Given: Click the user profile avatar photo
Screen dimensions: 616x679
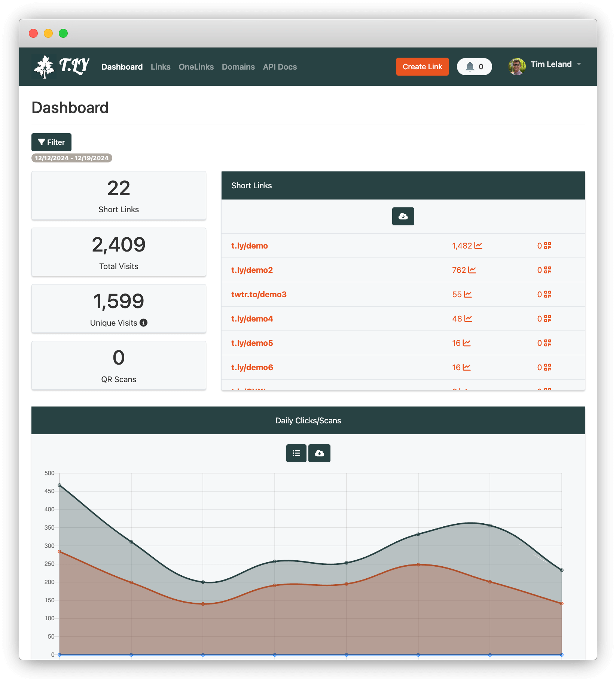Looking at the screenshot, I should (517, 67).
